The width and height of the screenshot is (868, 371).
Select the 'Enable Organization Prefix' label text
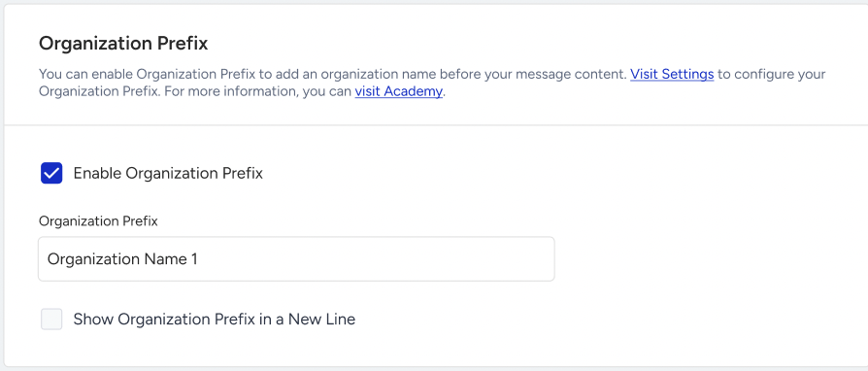[x=168, y=173]
